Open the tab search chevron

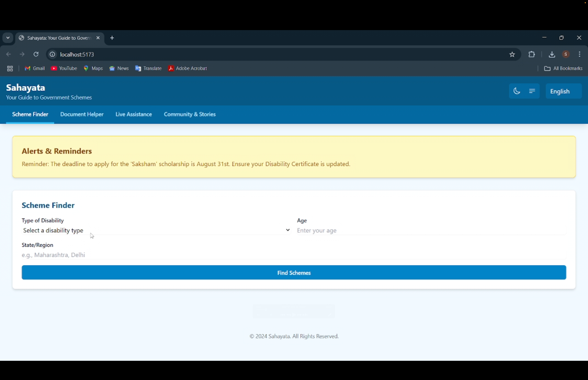[8, 38]
